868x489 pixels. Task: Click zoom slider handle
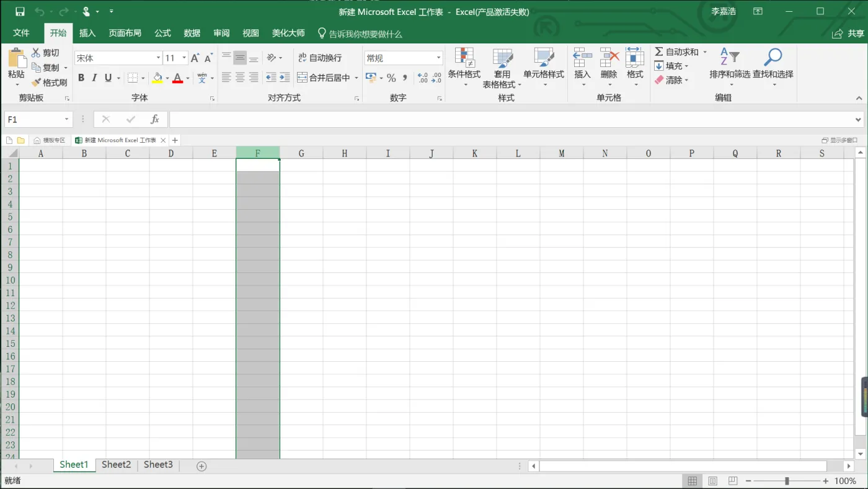(x=787, y=481)
